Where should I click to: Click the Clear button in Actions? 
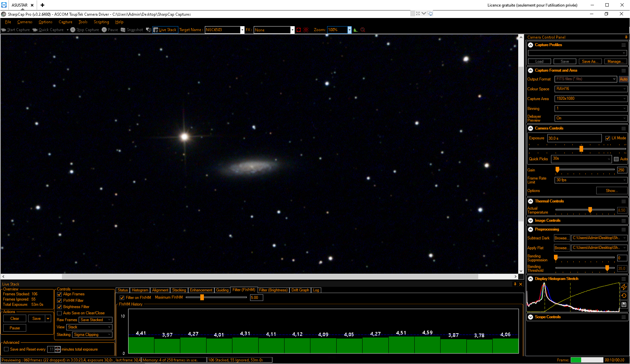coord(15,318)
